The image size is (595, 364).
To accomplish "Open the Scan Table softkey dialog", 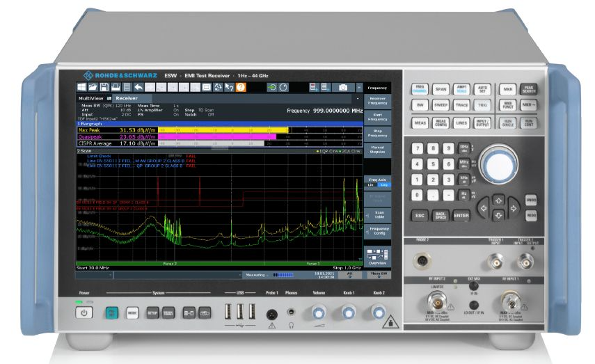I will coord(377,215).
